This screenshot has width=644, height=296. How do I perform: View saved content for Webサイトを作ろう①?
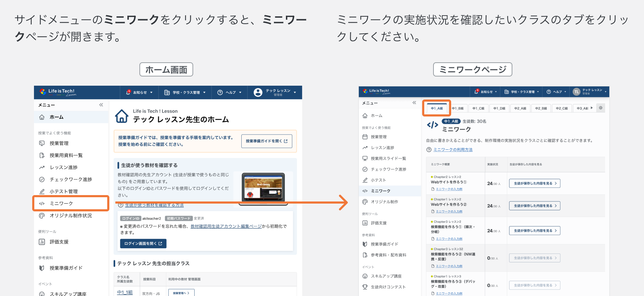coord(535,183)
